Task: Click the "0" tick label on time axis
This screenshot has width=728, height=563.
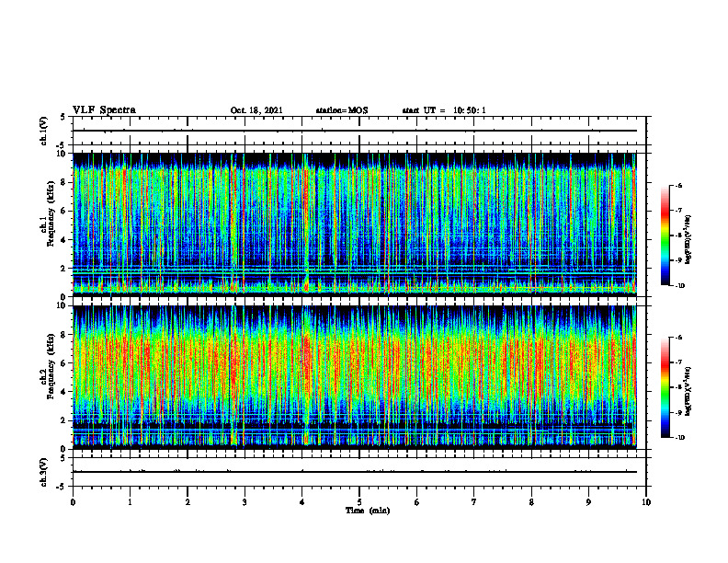Action: (73, 502)
